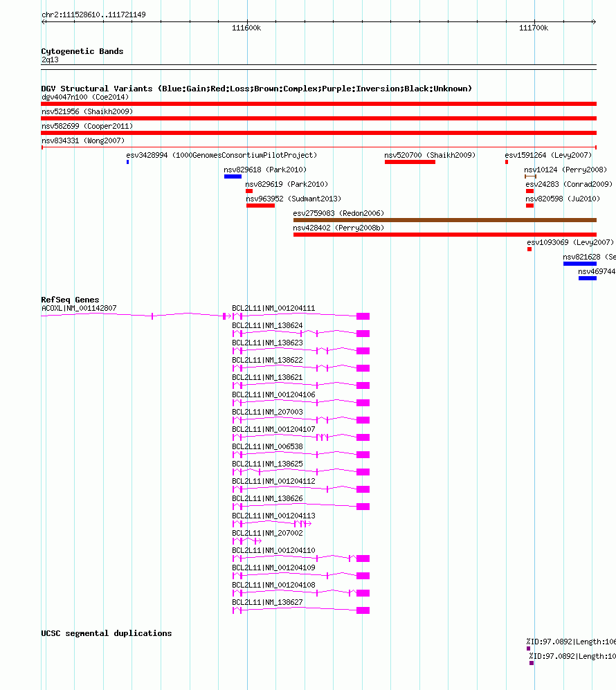Select BCL2L11|NM_138626 transcript label
616x690 pixels.
pyautogui.click(x=268, y=498)
